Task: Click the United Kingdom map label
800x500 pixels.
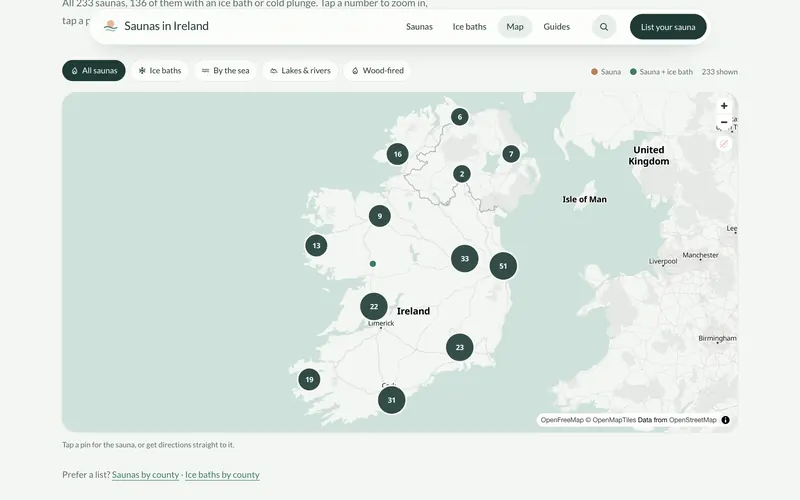Action: [648, 156]
